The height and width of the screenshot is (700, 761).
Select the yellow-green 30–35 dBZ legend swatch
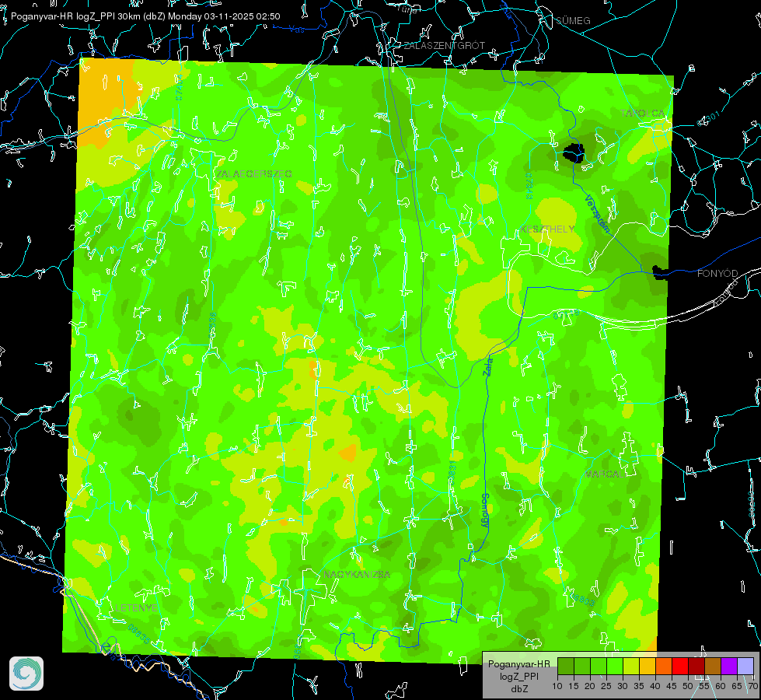[x=631, y=666]
